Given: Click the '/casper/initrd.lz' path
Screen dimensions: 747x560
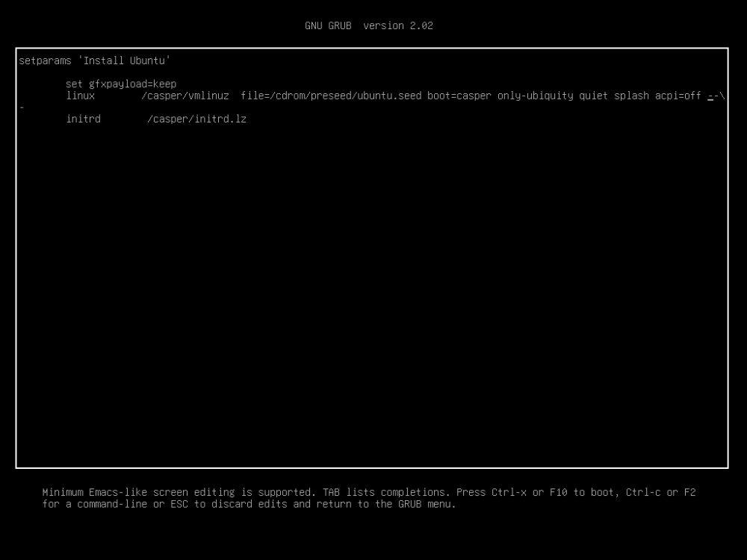Looking at the screenshot, I should click(x=196, y=119).
